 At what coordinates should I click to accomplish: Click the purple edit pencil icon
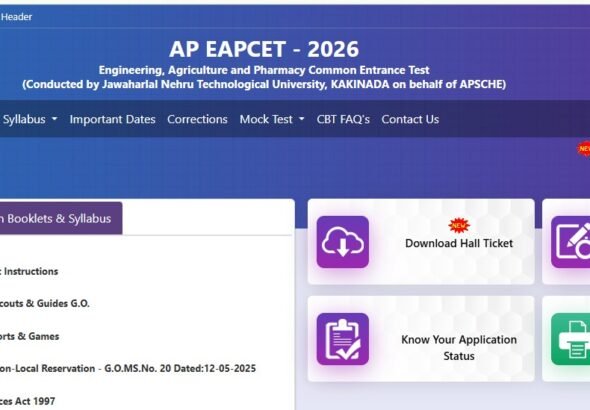coord(570,242)
